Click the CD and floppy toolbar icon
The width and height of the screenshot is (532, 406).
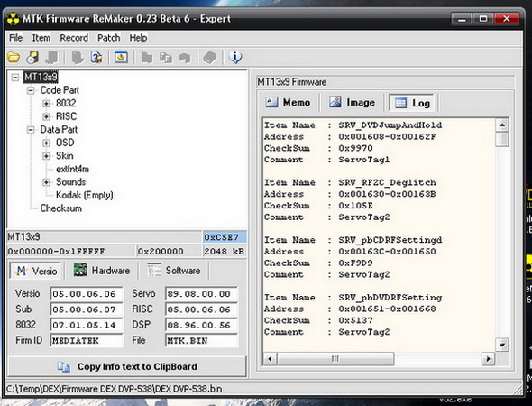click(32, 58)
